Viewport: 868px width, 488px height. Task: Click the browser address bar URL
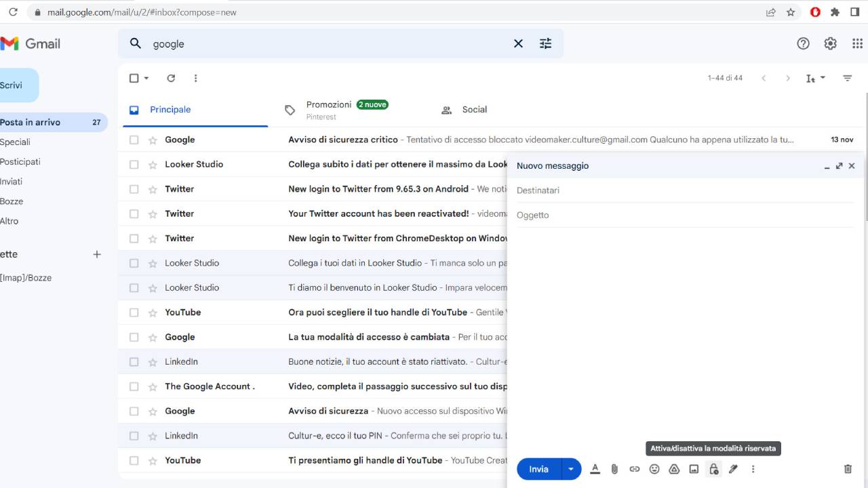pos(142,12)
